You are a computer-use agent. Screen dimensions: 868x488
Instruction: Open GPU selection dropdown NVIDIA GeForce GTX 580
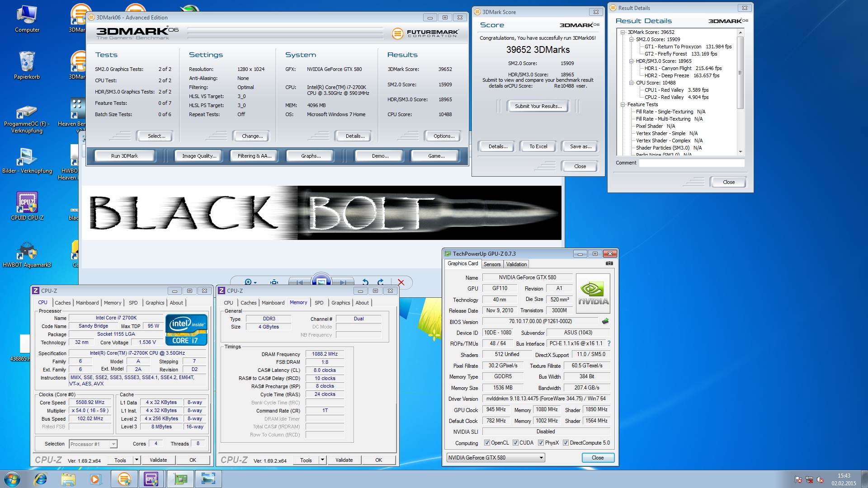(495, 458)
